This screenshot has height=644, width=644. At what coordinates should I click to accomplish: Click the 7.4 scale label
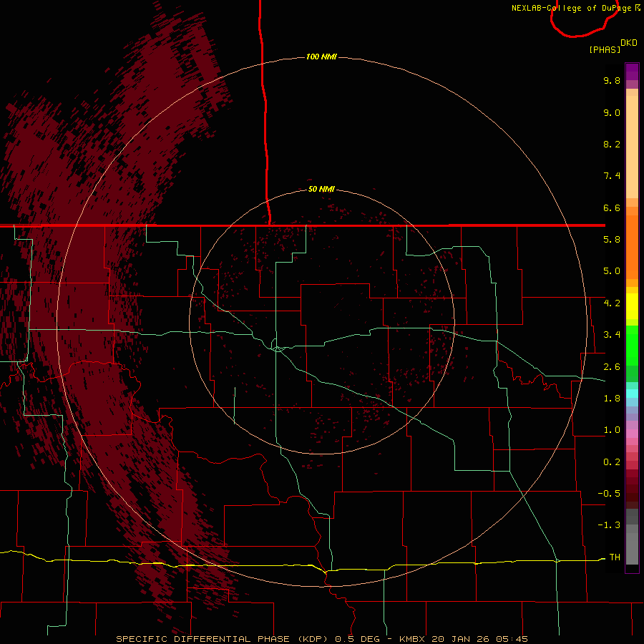click(612, 176)
